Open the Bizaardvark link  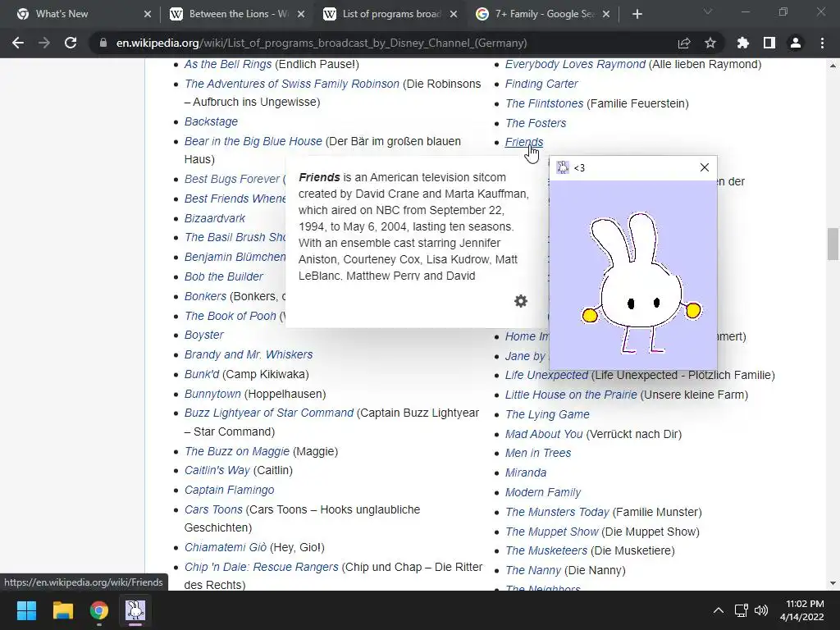point(215,218)
